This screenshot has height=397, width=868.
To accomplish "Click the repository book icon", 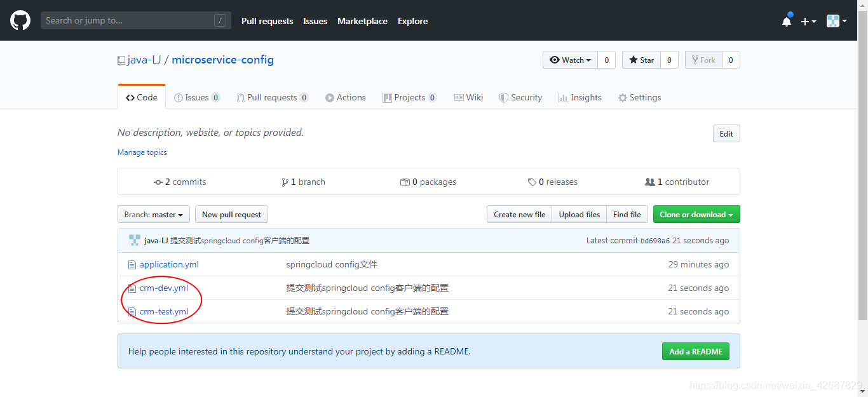I will [x=121, y=60].
